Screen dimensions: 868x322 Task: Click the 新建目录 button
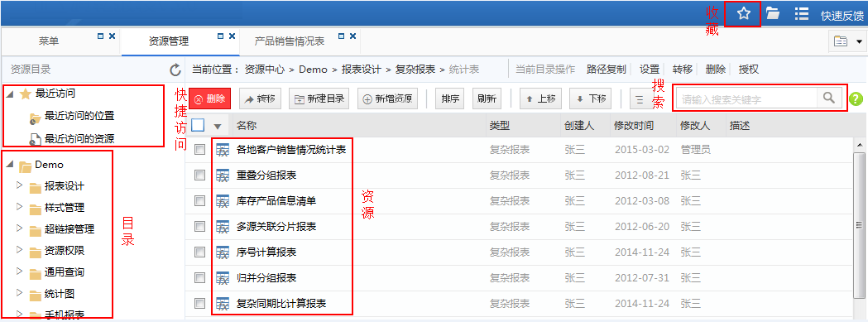(319, 99)
